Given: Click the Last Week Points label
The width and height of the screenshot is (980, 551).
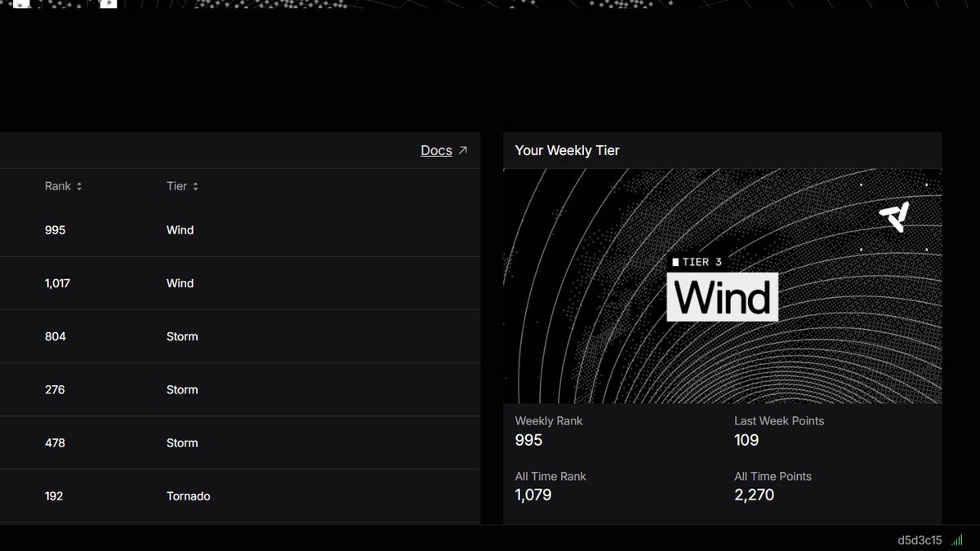Looking at the screenshot, I should [779, 421].
